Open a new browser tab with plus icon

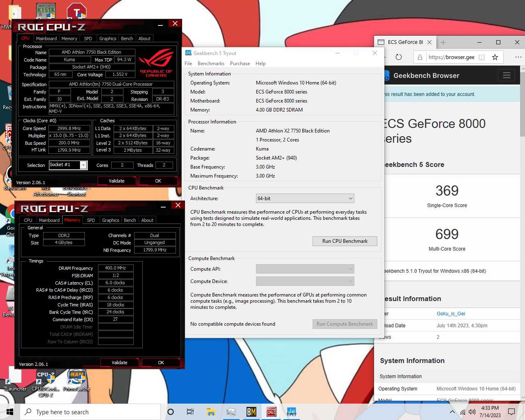tap(443, 42)
